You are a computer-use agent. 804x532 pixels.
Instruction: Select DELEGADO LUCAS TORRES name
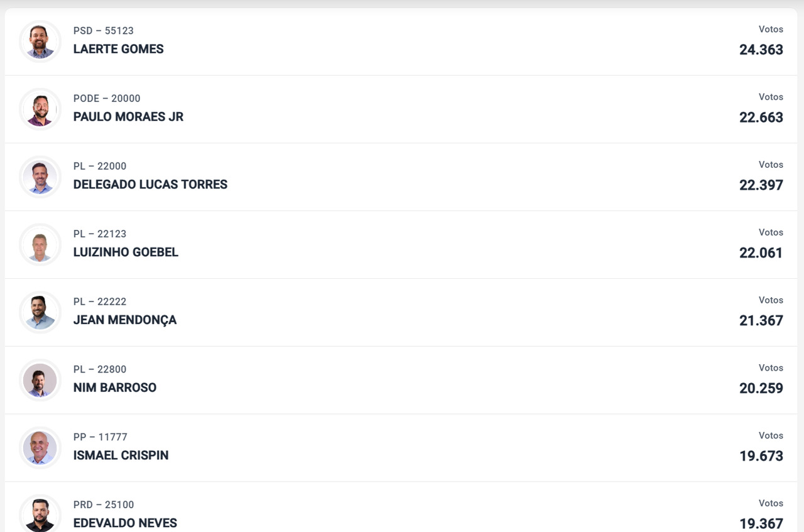150,185
